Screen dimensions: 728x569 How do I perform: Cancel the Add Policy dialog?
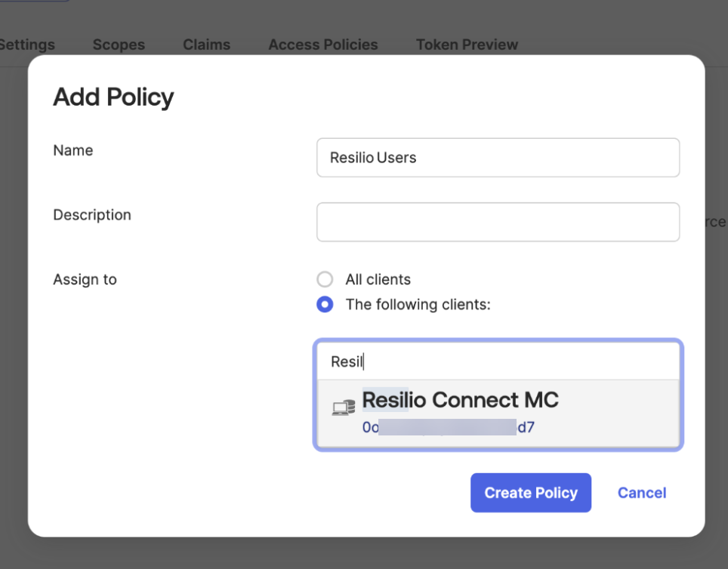pyautogui.click(x=641, y=493)
